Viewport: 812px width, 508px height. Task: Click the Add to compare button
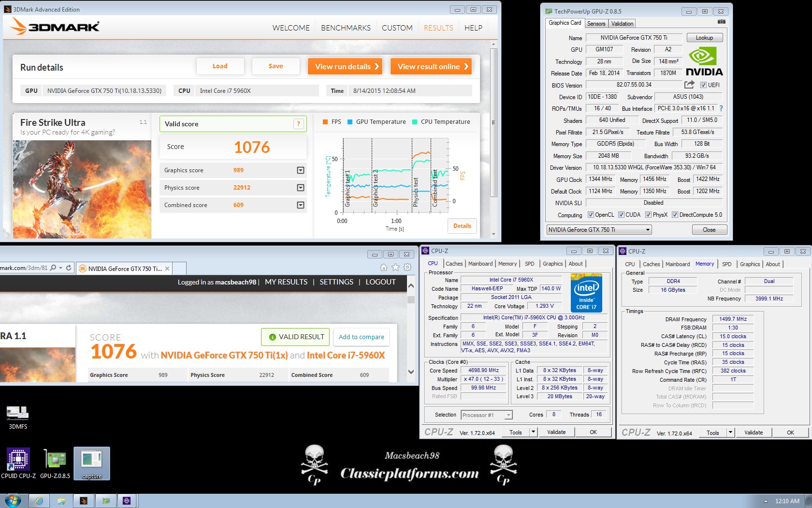(x=362, y=337)
